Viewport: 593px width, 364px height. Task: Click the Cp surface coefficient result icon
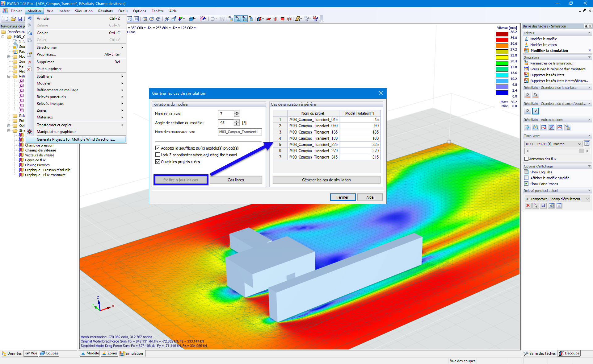536,95
